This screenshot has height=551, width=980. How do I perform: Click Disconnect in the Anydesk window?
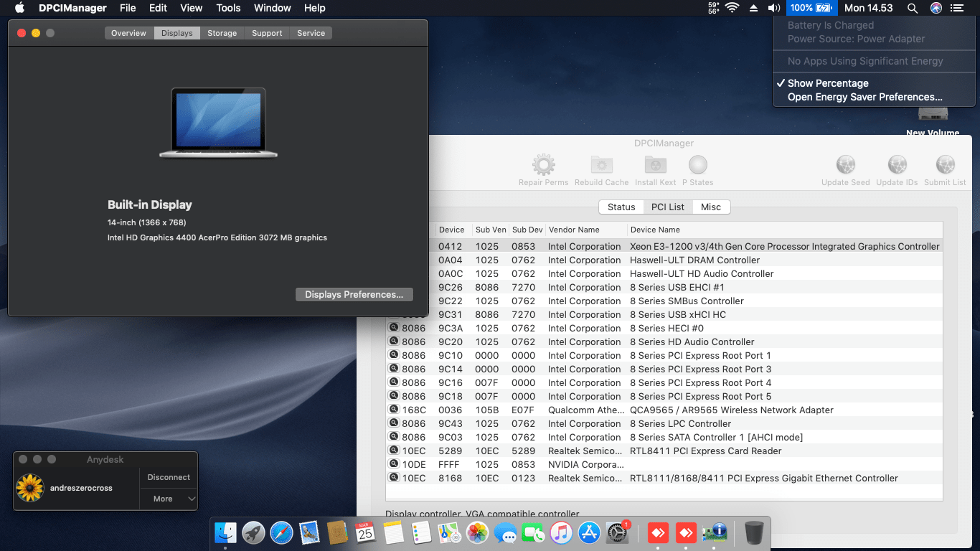[x=169, y=477]
